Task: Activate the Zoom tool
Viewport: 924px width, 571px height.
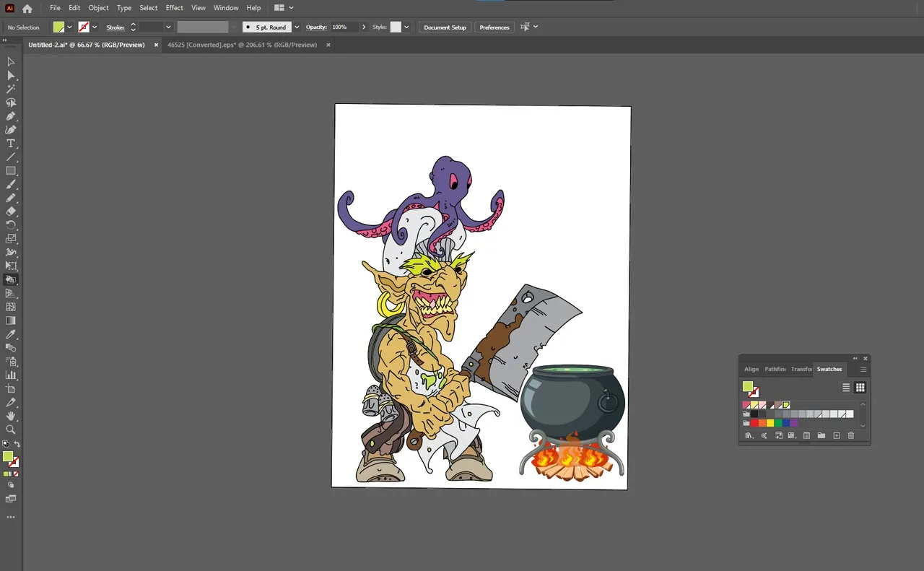Action: tap(11, 430)
